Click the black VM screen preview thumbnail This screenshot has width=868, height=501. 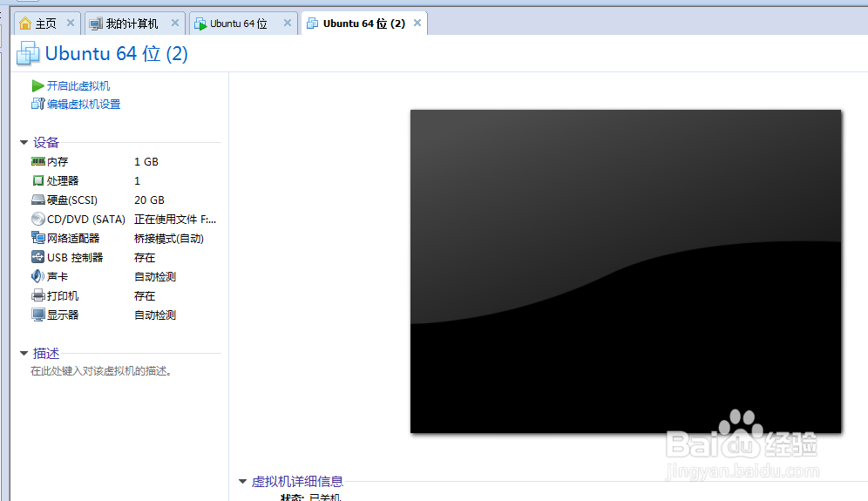click(626, 271)
